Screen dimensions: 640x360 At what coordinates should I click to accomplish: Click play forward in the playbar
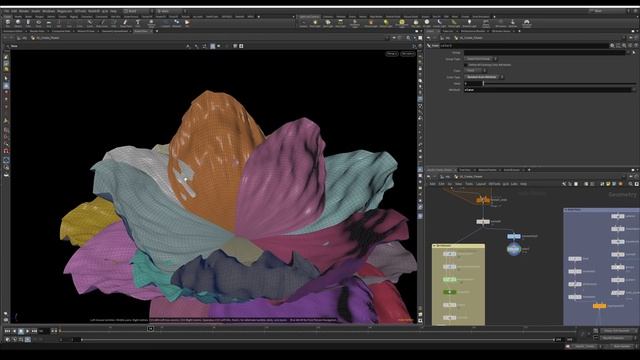(27, 331)
